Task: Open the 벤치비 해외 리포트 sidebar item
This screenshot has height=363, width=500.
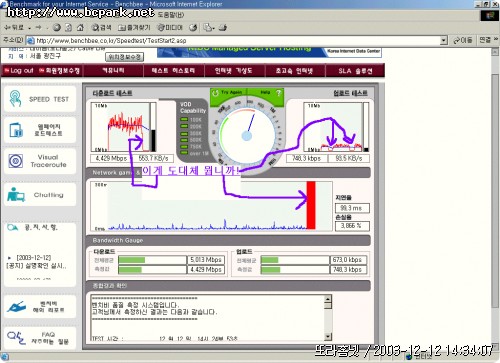Action: click(x=40, y=307)
